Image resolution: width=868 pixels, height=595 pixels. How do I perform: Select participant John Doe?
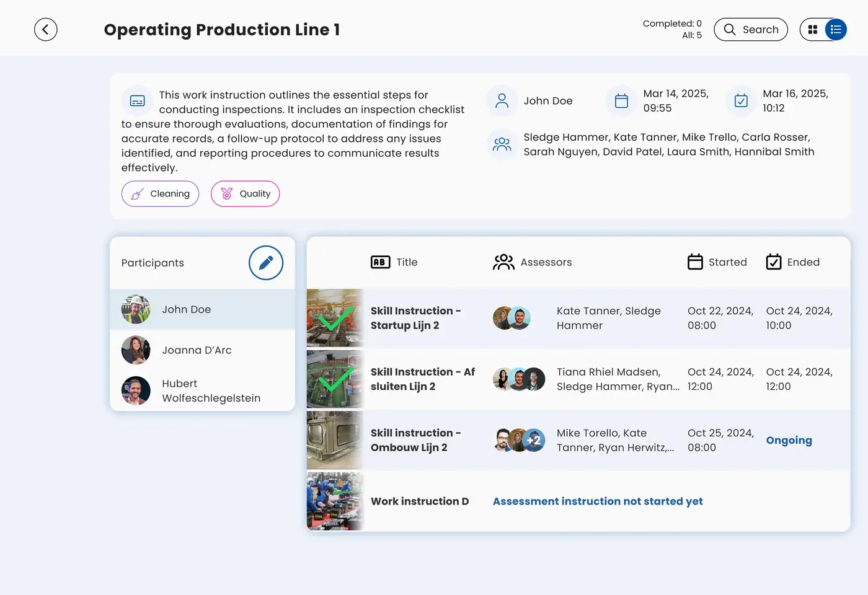click(x=202, y=309)
